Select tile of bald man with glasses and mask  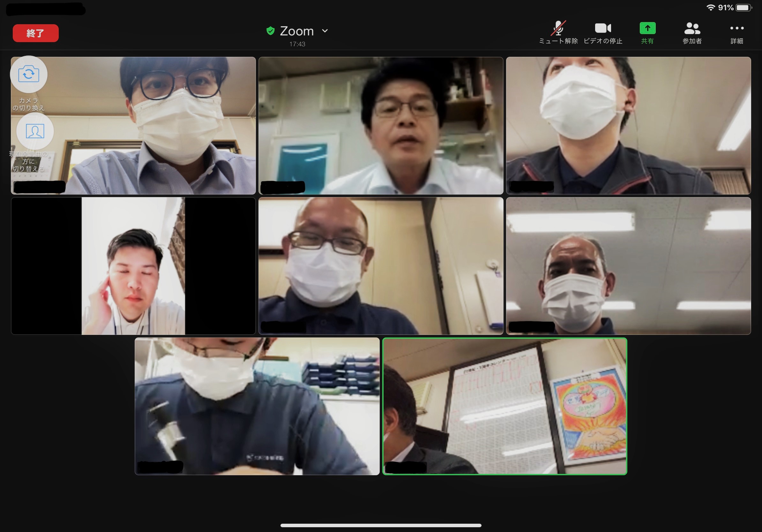point(381,266)
